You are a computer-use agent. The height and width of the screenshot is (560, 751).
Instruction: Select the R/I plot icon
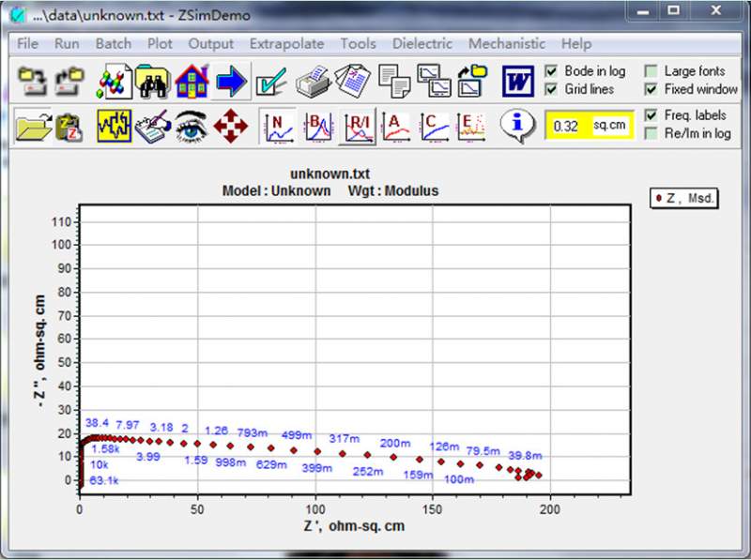[358, 127]
